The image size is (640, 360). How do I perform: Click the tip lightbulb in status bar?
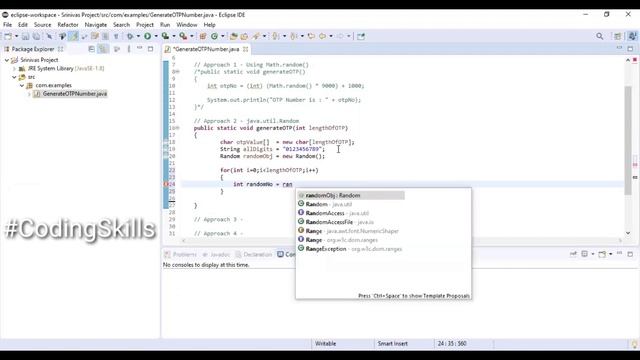click(634, 344)
